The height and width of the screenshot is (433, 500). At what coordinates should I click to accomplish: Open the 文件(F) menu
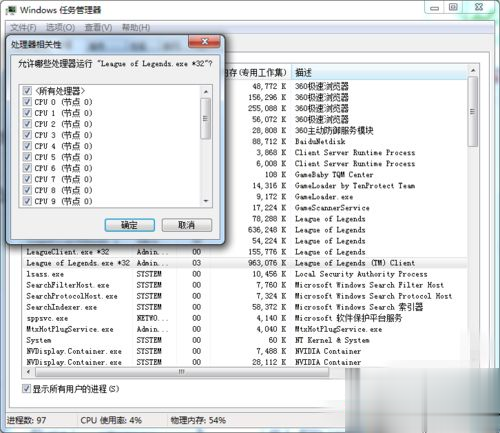(x=23, y=27)
